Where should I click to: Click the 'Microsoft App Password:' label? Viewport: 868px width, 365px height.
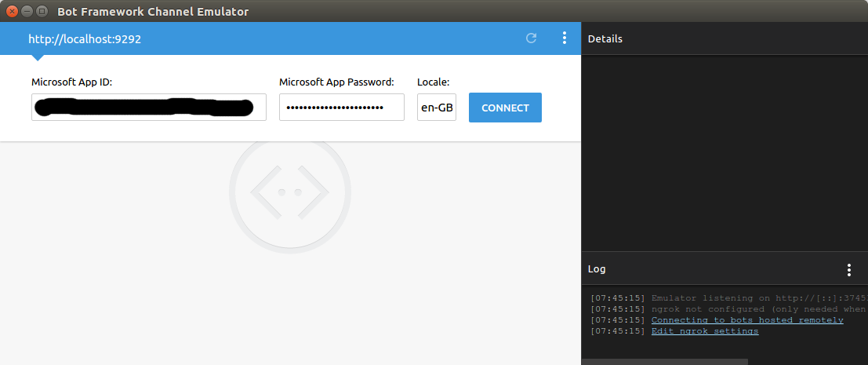(x=336, y=82)
